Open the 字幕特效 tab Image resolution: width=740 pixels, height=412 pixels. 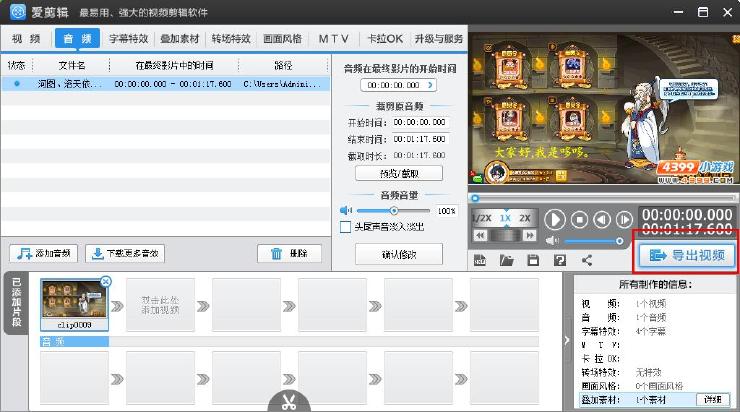(x=128, y=39)
